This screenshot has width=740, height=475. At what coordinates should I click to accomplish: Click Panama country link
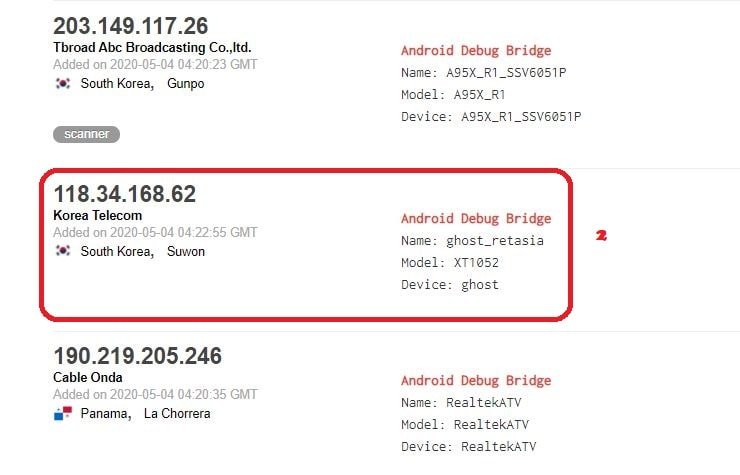[x=106, y=414]
